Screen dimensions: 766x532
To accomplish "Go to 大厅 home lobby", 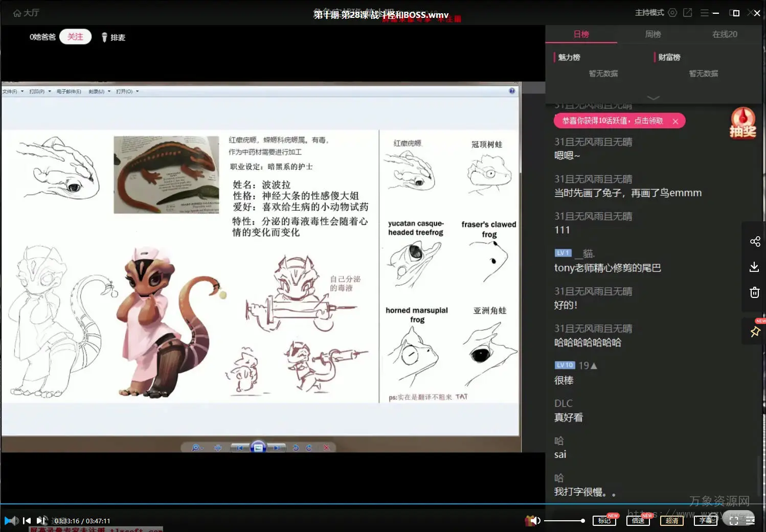I will coord(26,13).
